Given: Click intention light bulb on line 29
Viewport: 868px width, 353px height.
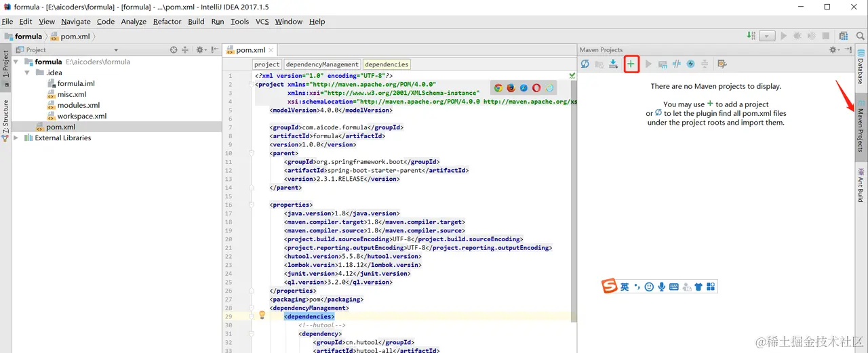Looking at the screenshot, I should (262, 315).
